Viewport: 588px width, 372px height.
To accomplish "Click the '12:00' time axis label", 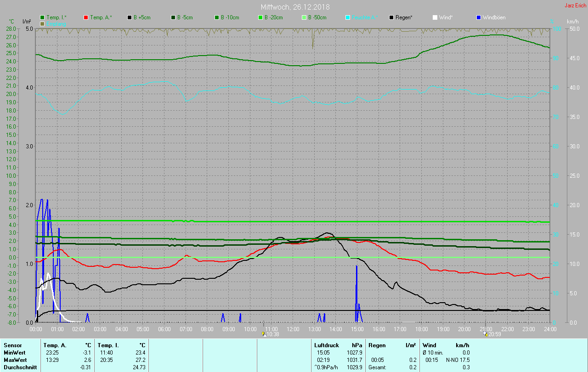I will pyautogui.click(x=293, y=329).
